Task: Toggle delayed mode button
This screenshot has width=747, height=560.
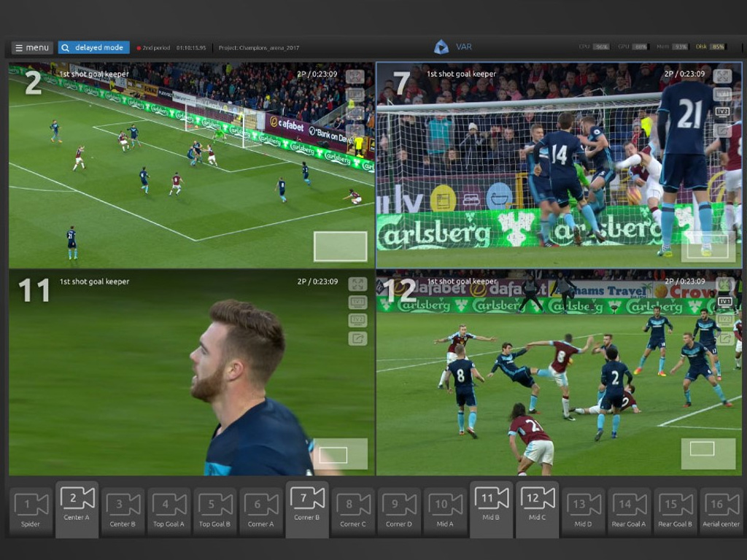Action: coord(93,47)
